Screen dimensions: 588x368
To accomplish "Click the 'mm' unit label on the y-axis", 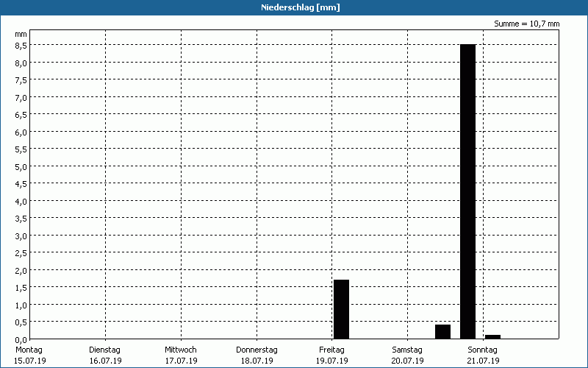I will (x=21, y=34).
